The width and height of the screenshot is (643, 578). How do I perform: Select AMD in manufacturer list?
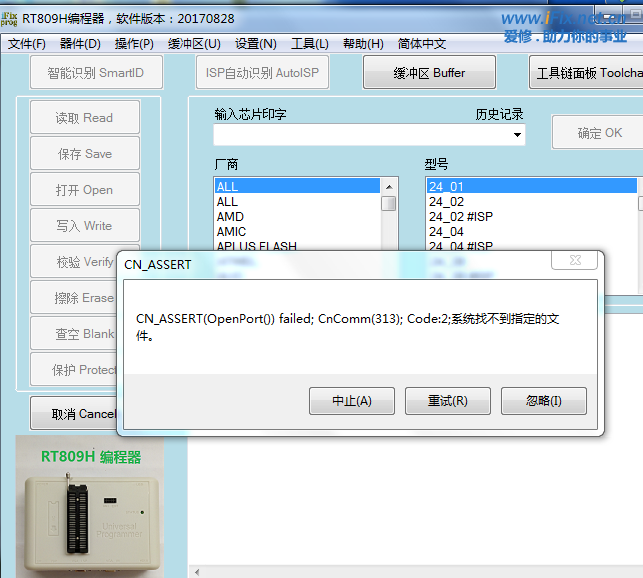click(x=297, y=216)
